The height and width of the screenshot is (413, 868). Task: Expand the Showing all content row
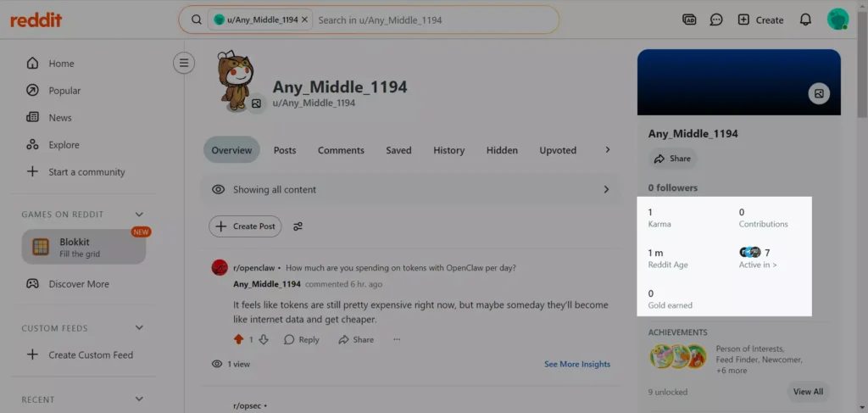(x=411, y=189)
